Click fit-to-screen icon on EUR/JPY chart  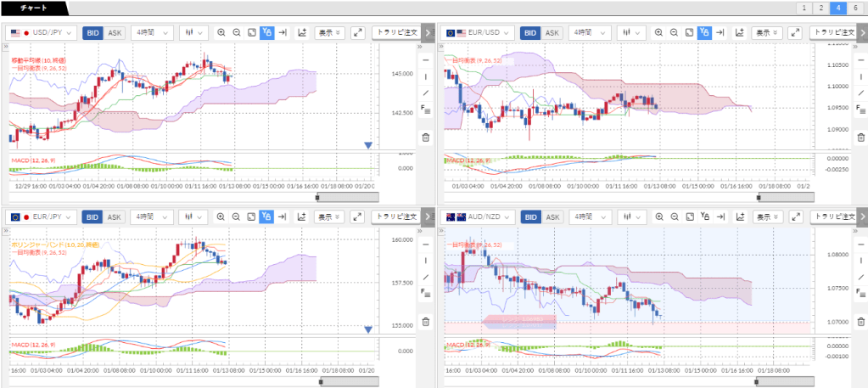pos(252,216)
